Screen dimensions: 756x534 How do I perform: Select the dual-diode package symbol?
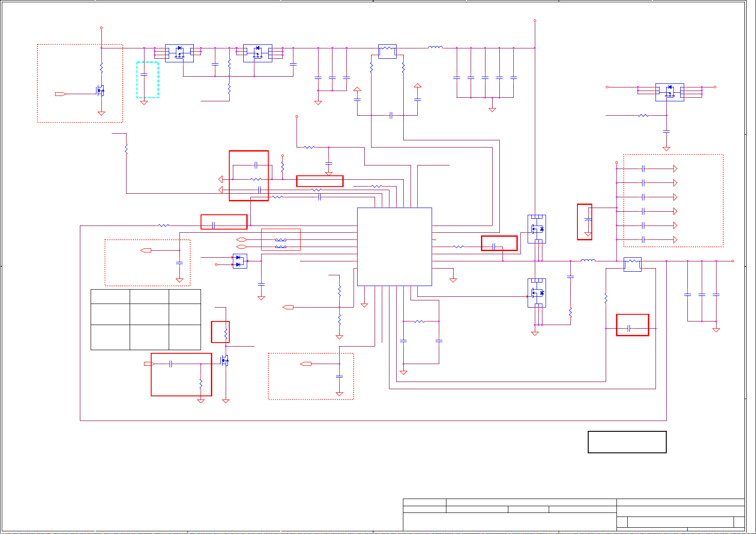tap(240, 261)
